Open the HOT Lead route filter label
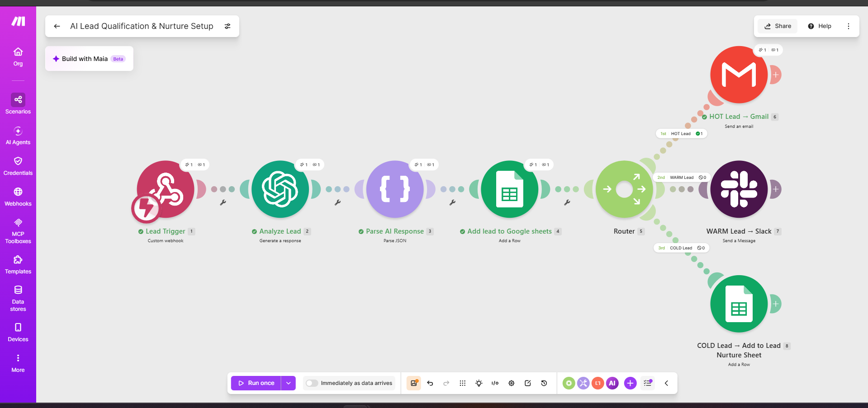Viewport: 868px width, 408px height. (x=681, y=134)
